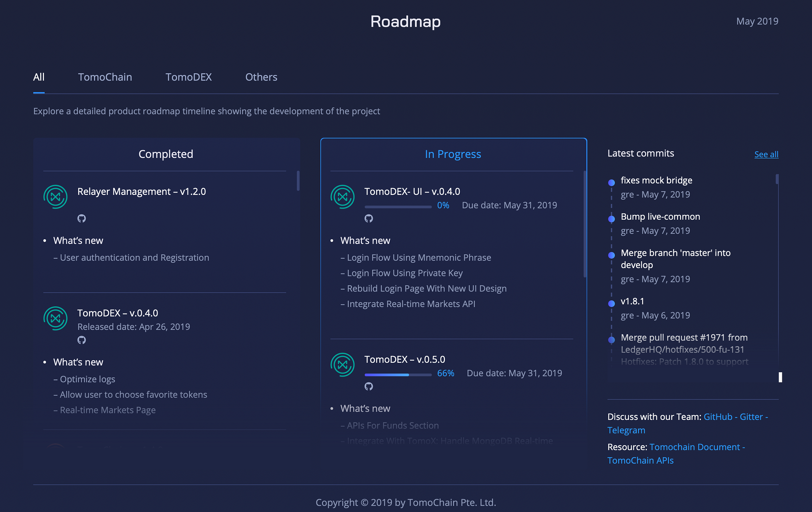Switch to the TomoDEX tab

point(188,77)
